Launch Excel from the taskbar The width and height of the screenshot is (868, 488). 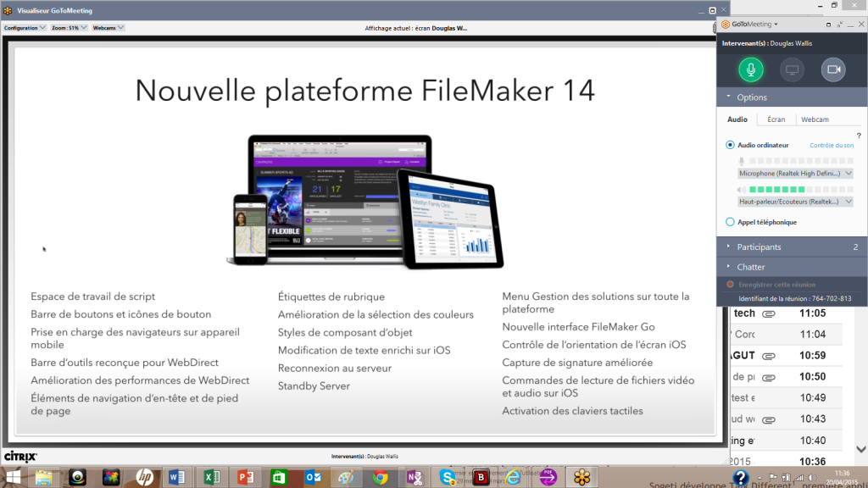[211, 478]
